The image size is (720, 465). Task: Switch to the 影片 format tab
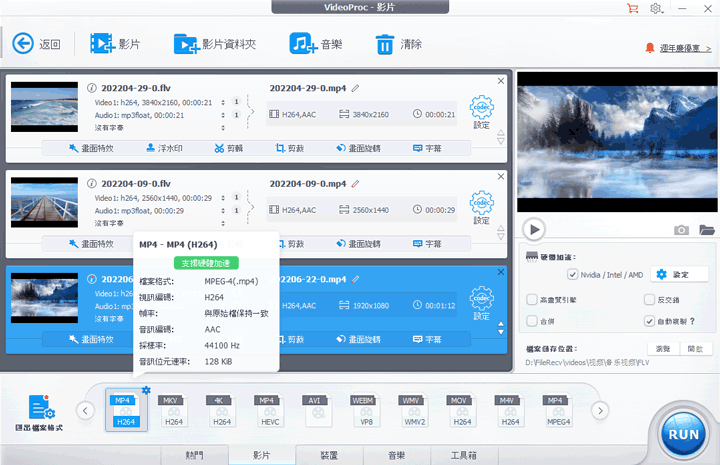tap(262, 455)
